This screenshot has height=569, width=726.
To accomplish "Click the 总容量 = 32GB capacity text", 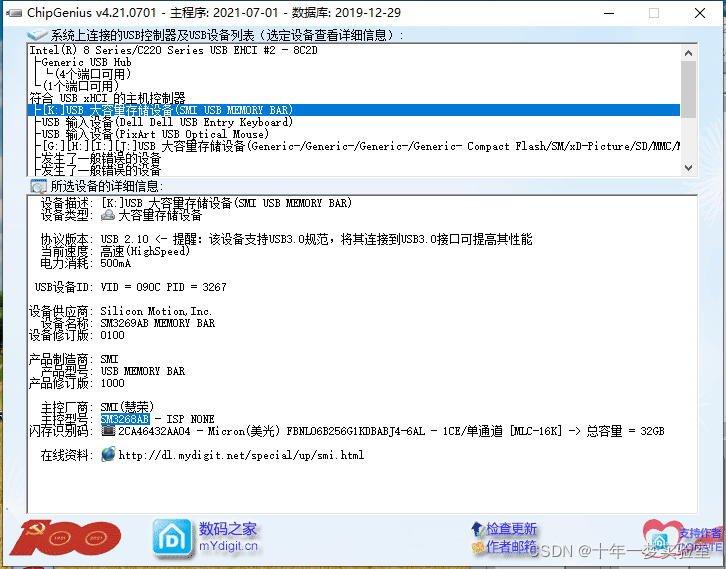I will (x=625, y=431).
